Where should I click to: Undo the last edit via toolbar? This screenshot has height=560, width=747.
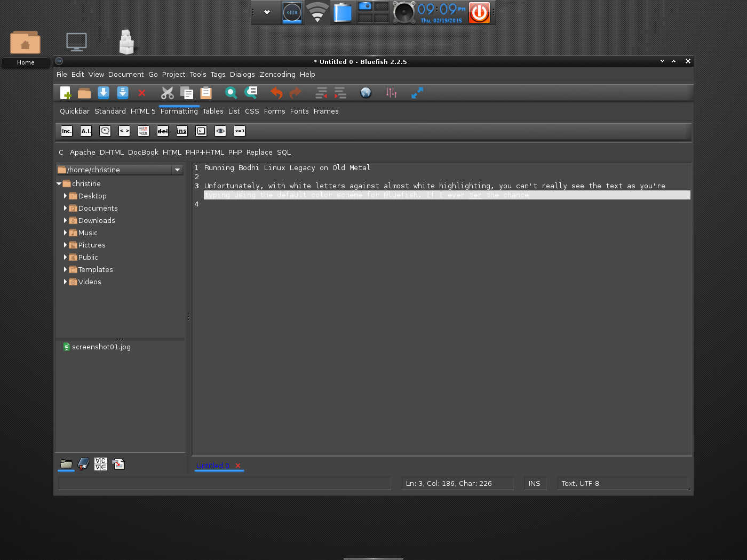coord(276,93)
